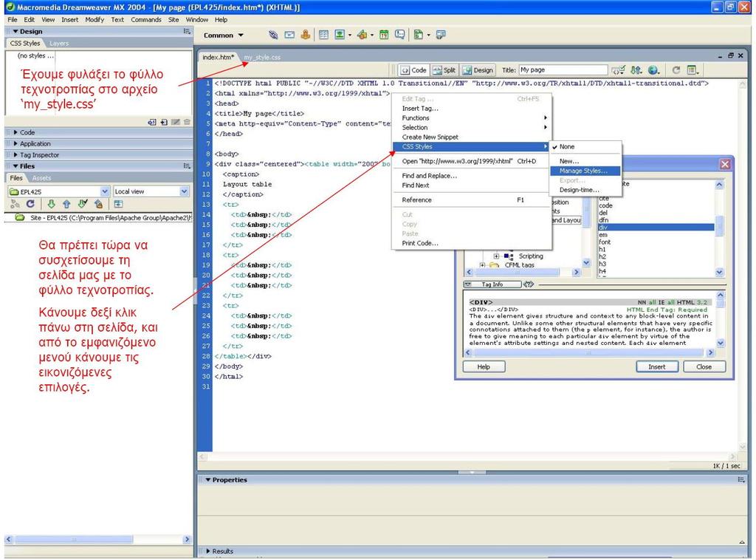Connect to the remote host icon

coord(15,204)
